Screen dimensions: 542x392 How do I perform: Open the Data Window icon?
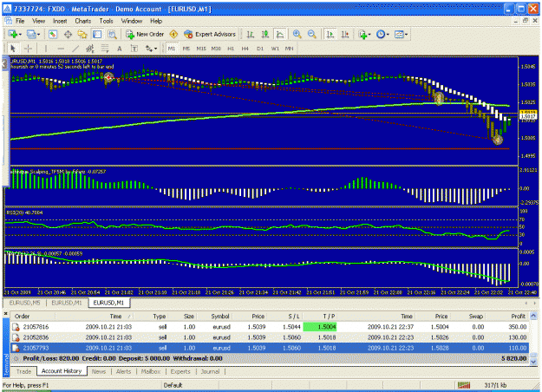click(x=68, y=34)
